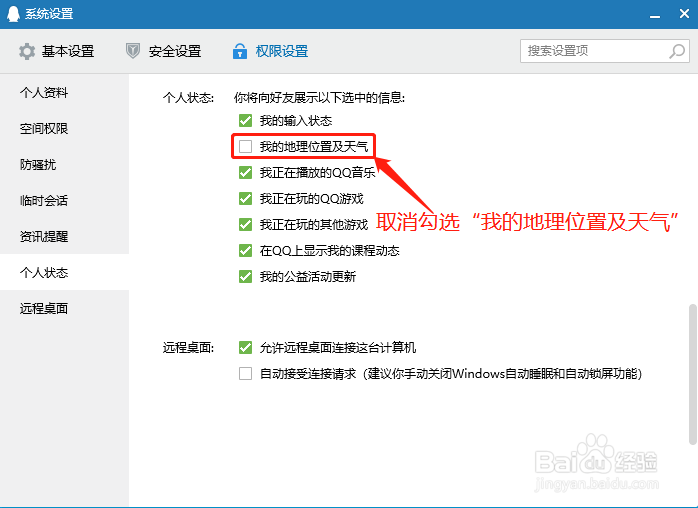Open the 基本设置 tab

point(56,51)
